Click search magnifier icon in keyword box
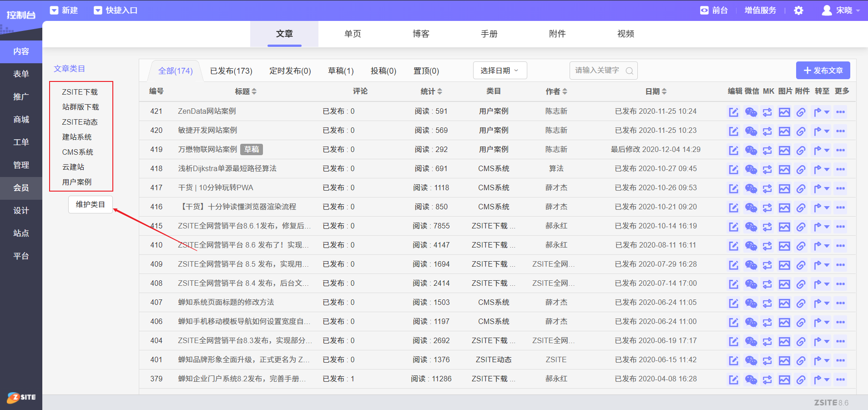The width and height of the screenshot is (868, 410). point(630,71)
